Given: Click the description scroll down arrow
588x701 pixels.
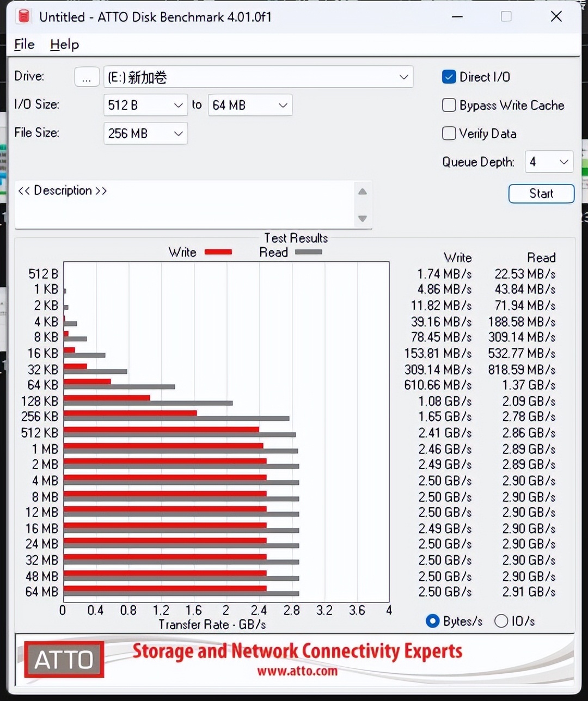Looking at the screenshot, I should pos(363,219).
